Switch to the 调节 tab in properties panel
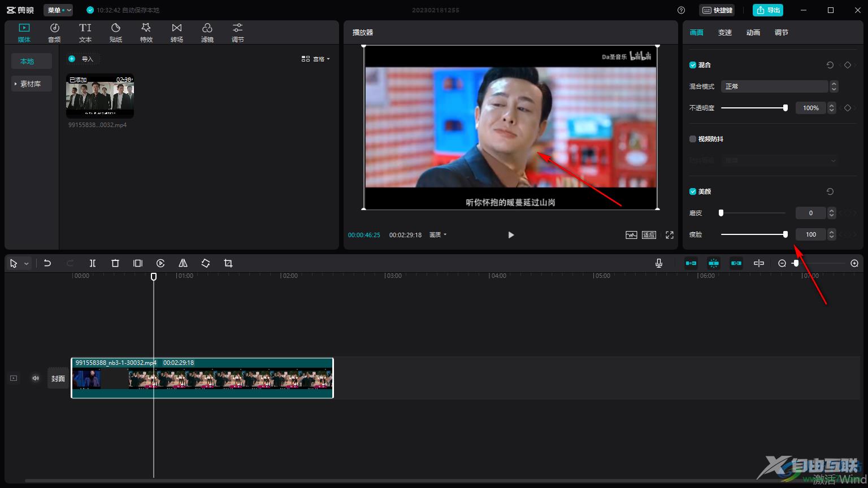The height and width of the screenshot is (488, 868). coord(782,33)
